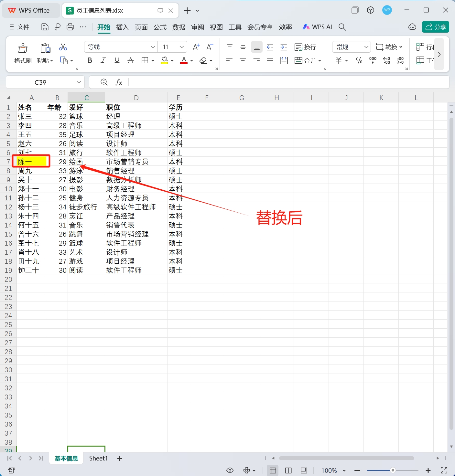Viewport: 455px width, 476px height.
Task: Click the increase decimal places icon
Action: (386, 60)
